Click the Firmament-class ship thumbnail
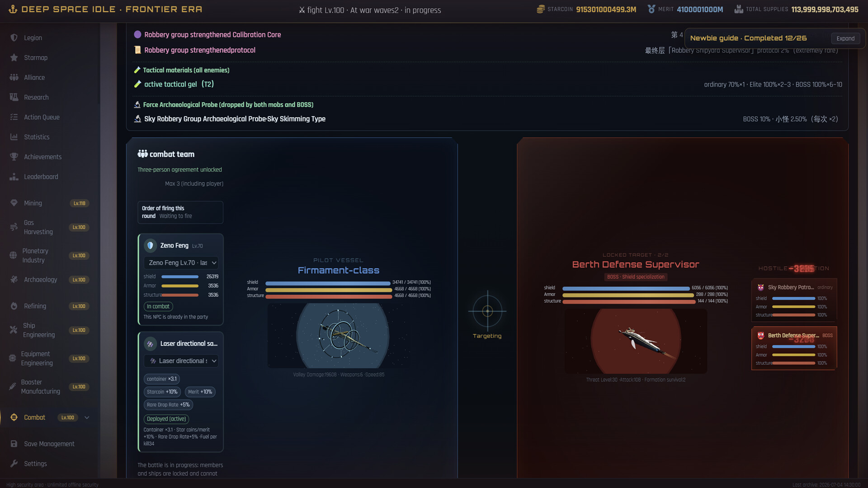This screenshot has height=488, width=868. (x=339, y=336)
